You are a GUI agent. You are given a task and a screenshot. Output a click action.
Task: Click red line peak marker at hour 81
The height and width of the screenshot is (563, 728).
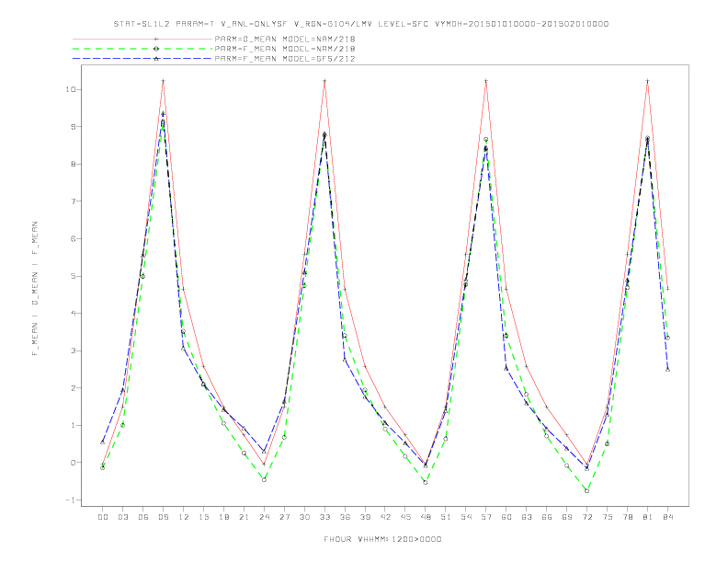click(648, 81)
